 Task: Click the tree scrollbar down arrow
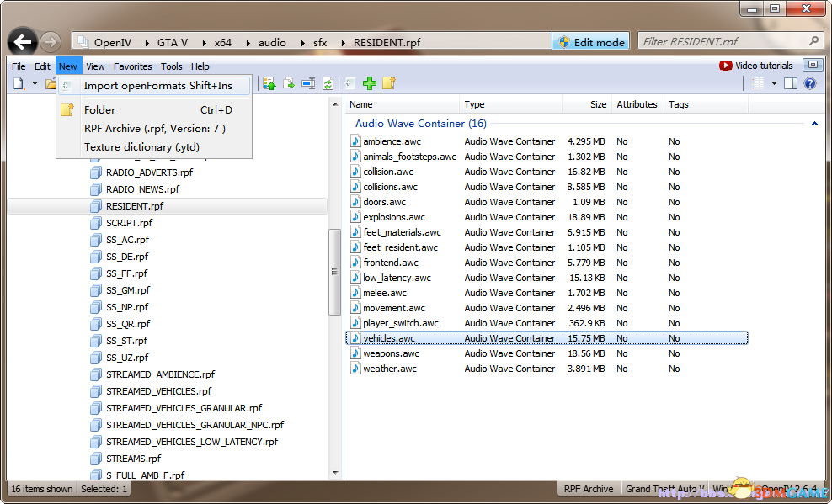click(335, 472)
